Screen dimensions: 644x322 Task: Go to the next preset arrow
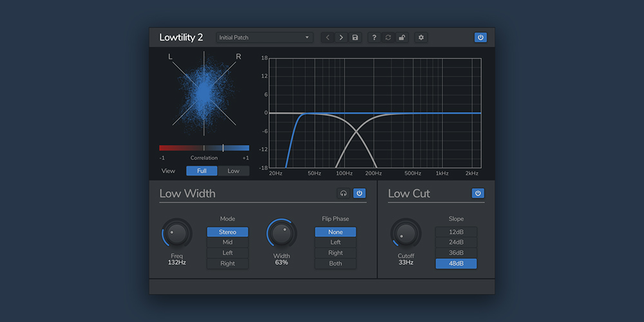(x=341, y=37)
